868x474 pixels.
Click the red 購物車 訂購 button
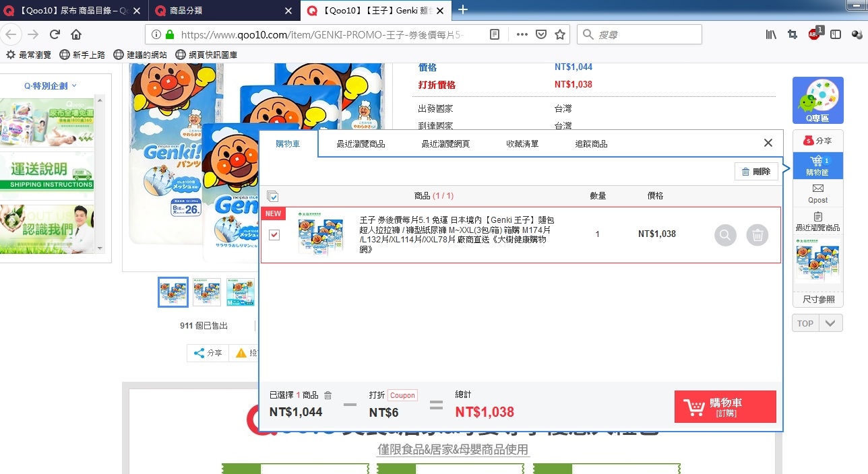click(725, 407)
